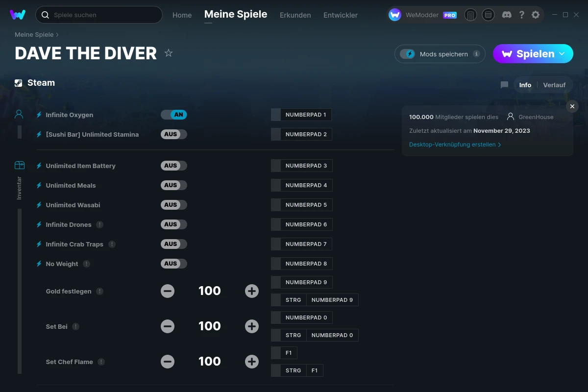Screen dimensions: 588x392
Task: Click the WeModder avatar icon
Action: coord(395,15)
